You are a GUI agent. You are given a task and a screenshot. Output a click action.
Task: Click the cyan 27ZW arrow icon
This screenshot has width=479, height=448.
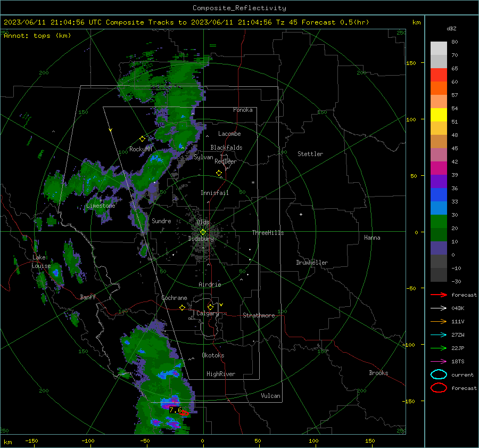pos(439,335)
